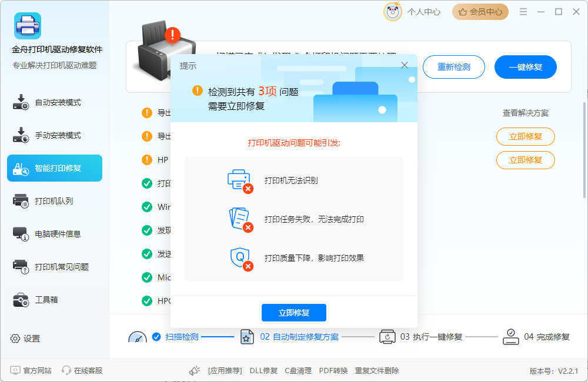Open 在线客服 link

pos(82,370)
